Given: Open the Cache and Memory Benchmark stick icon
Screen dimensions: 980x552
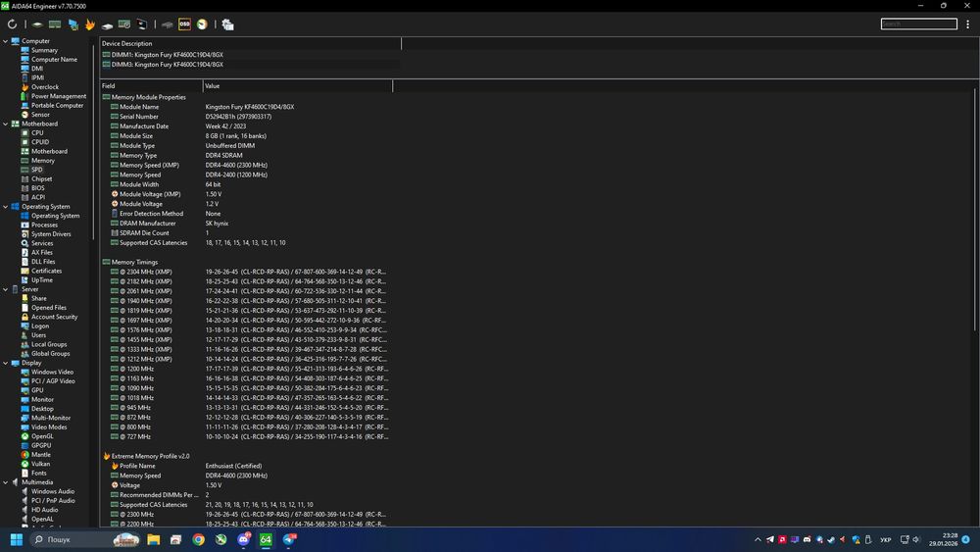Looking at the screenshot, I should point(55,25).
